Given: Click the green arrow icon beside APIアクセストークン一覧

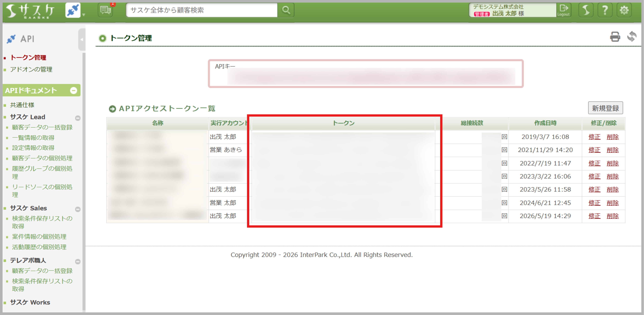Looking at the screenshot, I should (112, 109).
